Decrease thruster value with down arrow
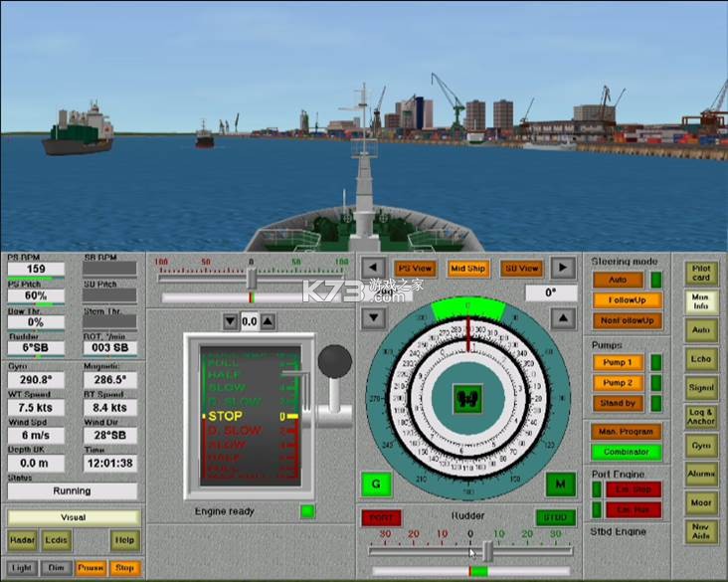Image resolution: width=728 pixels, height=582 pixels. [x=231, y=321]
